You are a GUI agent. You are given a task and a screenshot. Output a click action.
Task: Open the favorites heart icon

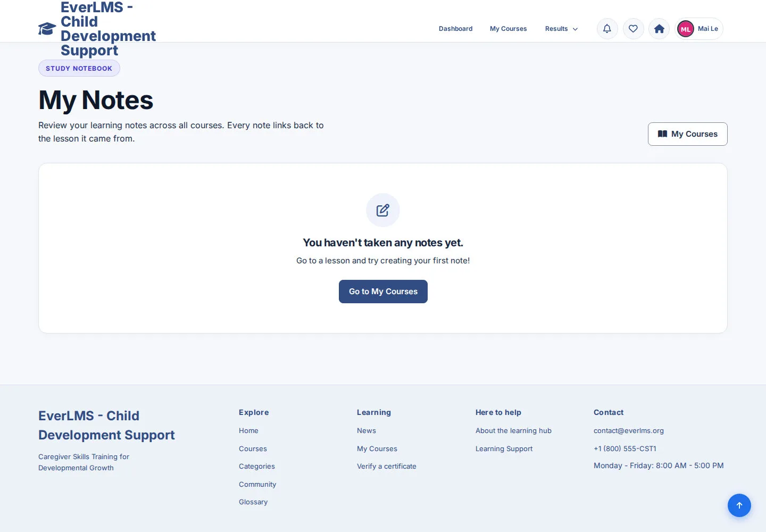point(633,29)
